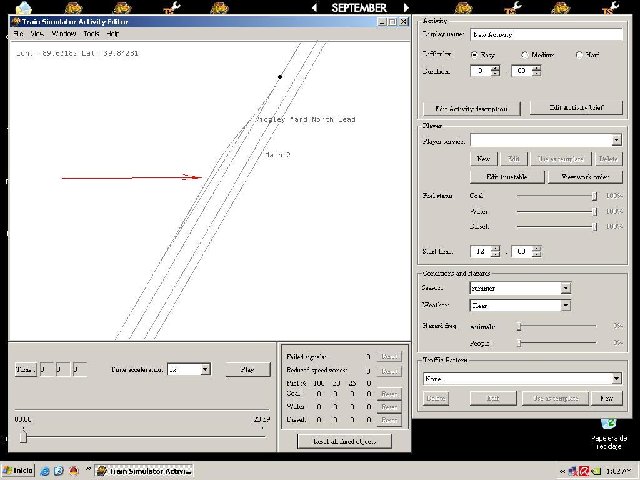Open the Weather dropdown list
Screen dimensions: 640x480
565,305
